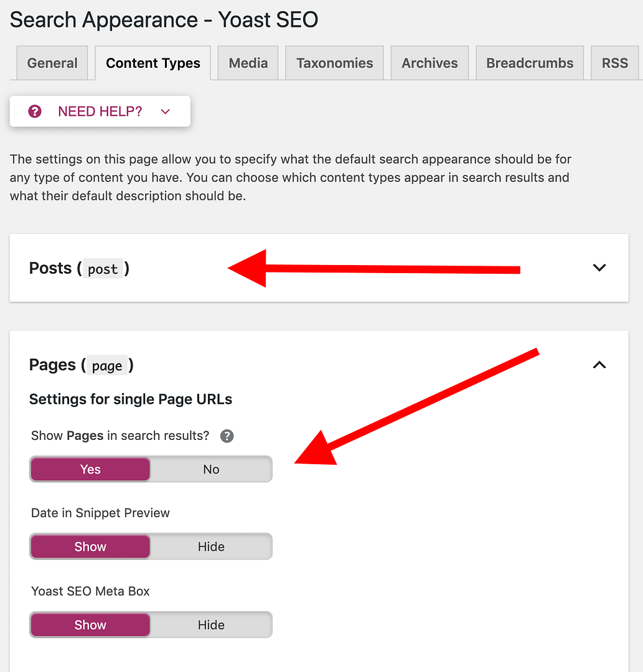Select Show for Date in Snippet Preview
The image size is (643, 672).
click(90, 547)
